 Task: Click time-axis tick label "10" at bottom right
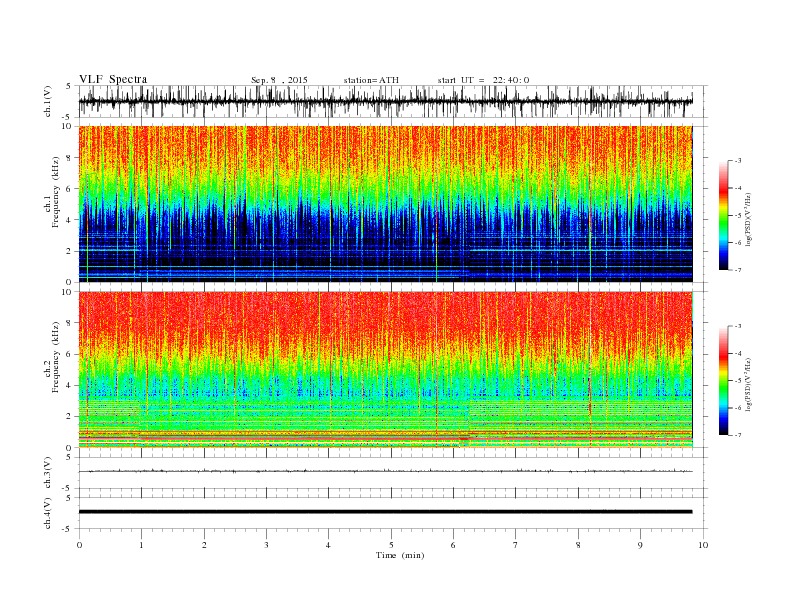point(703,545)
